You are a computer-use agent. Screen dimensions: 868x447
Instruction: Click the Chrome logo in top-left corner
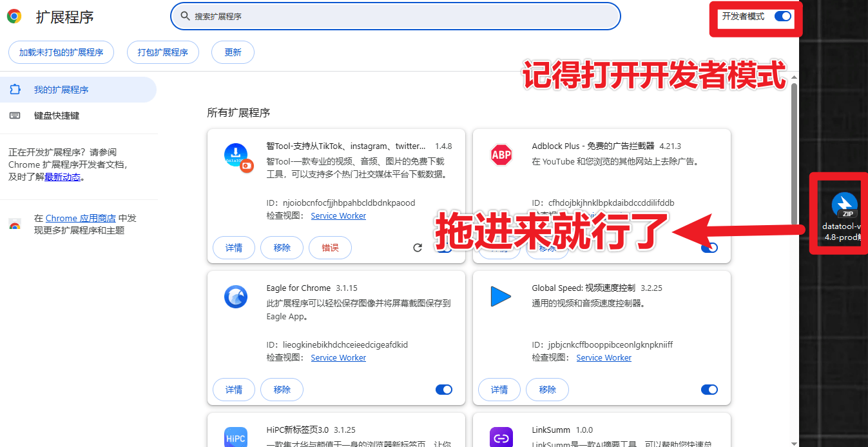click(x=14, y=15)
